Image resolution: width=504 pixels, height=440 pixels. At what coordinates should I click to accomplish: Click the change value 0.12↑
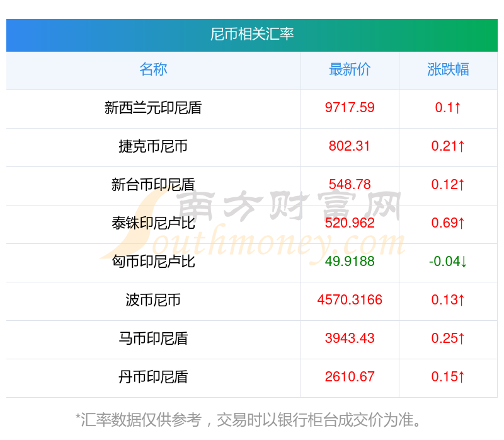[x=448, y=184]
